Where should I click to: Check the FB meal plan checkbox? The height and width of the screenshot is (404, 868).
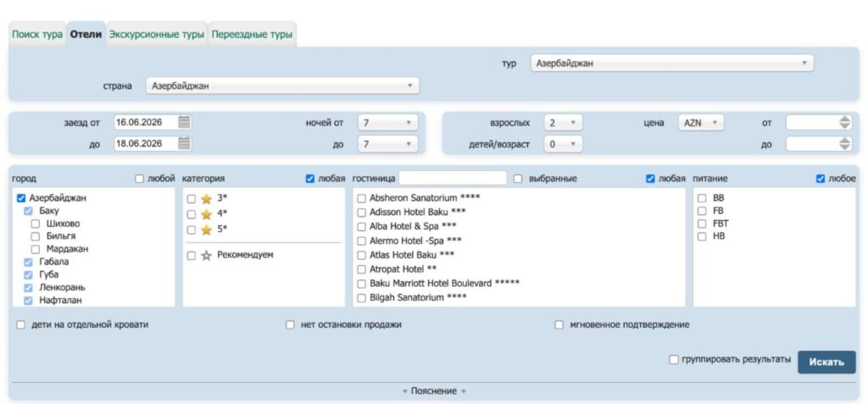[x=702, y=211]
